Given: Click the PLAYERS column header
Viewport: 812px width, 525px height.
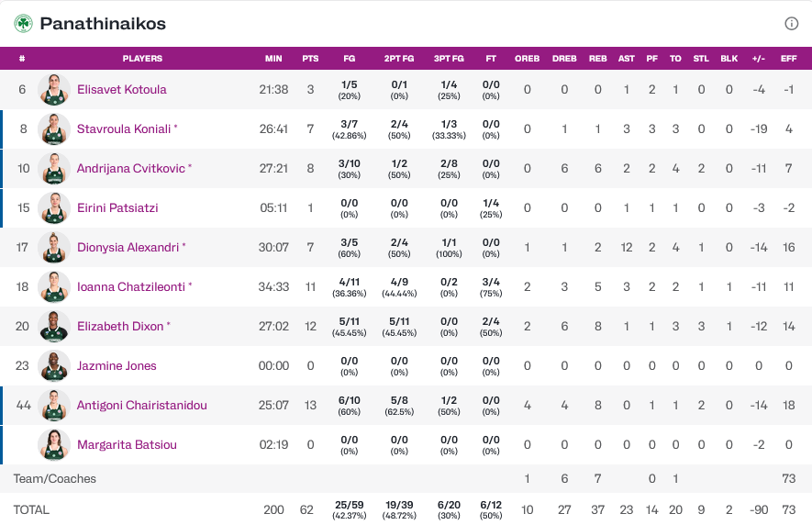Looking at the screenshot, I should click(x=142, y=59).
